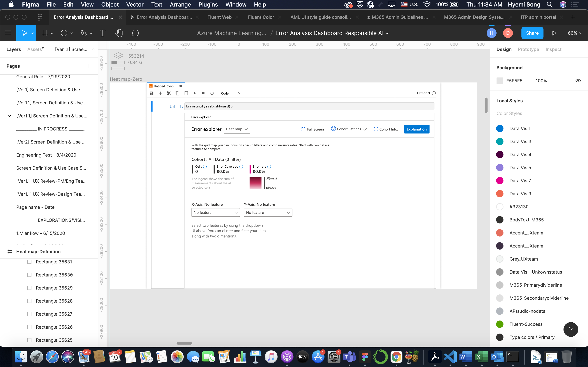Open the 66% zoom dropdown
Image resolution: width=588 pixels, height=367 pixels.
click(574, 33)
